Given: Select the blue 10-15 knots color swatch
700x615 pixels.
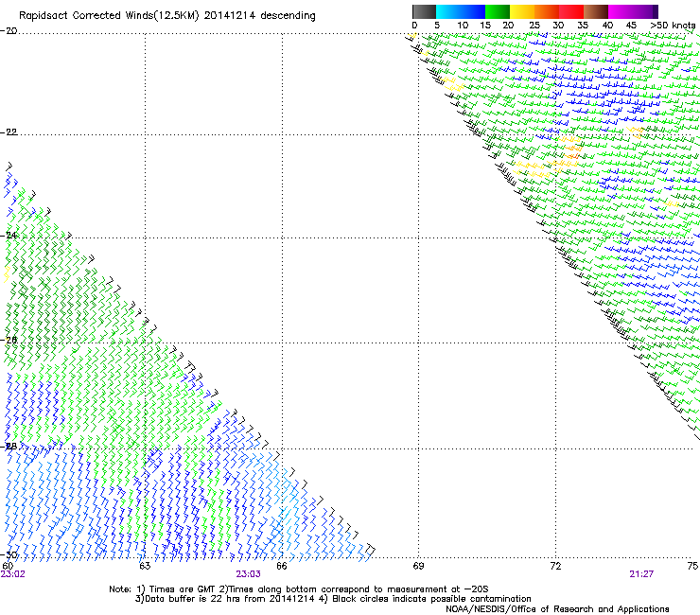Looking at the screenshot, I should 473,11.
